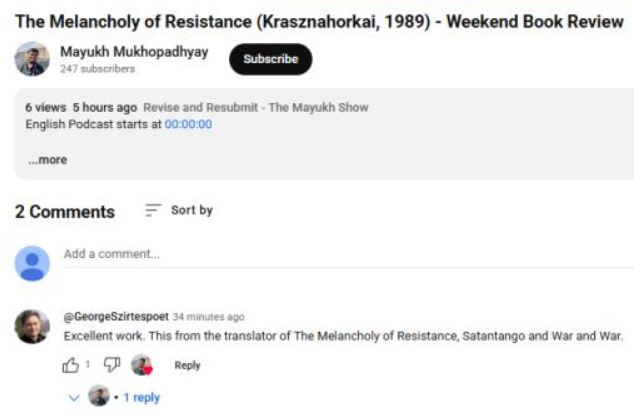Click the creator heart icon on the comment
634x418 pixels.
point(142,366)
